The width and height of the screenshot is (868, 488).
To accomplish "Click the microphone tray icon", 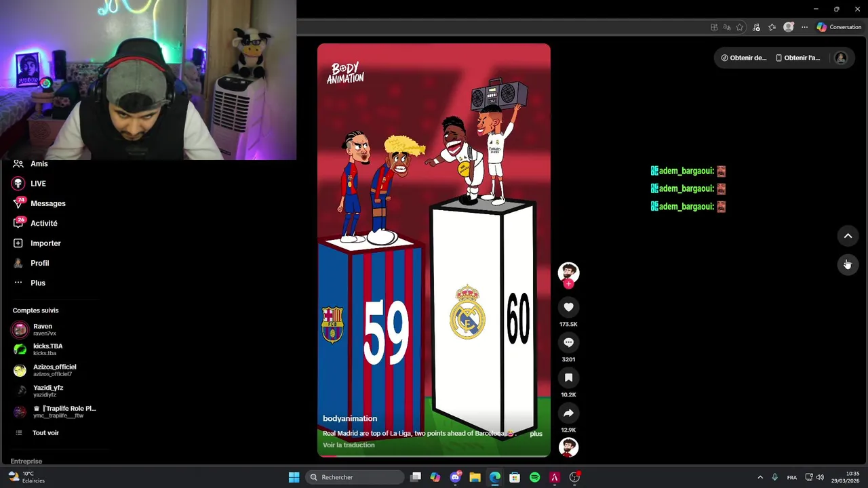I will (x=774, y=477).
